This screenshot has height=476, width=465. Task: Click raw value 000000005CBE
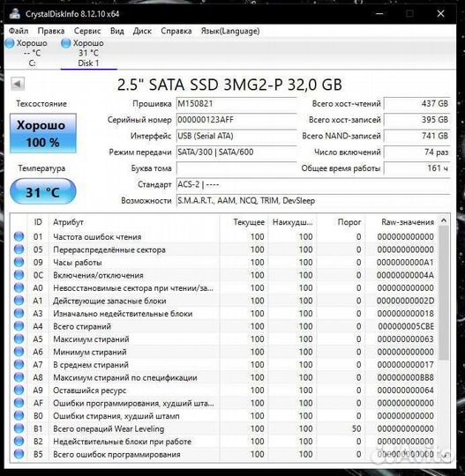pos(406,327)
